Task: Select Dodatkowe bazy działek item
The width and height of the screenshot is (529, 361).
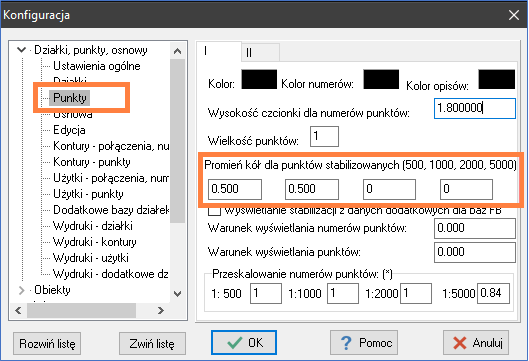Action: coord(111,210)
